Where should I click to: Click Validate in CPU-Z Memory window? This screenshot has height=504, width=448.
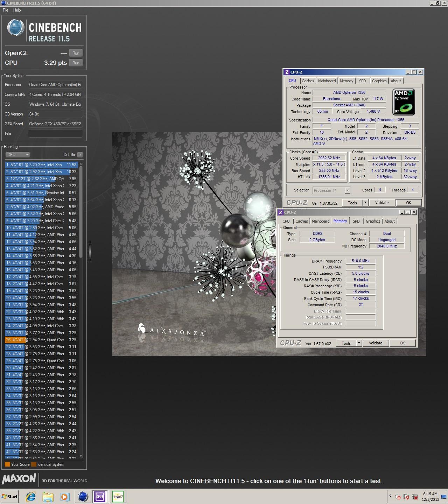pos(376,343)
